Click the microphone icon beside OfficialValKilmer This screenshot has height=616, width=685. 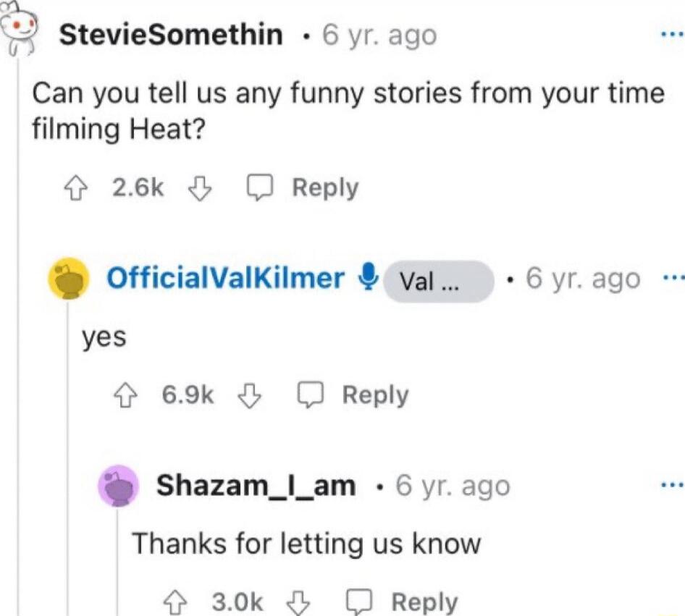click(369, 277)
